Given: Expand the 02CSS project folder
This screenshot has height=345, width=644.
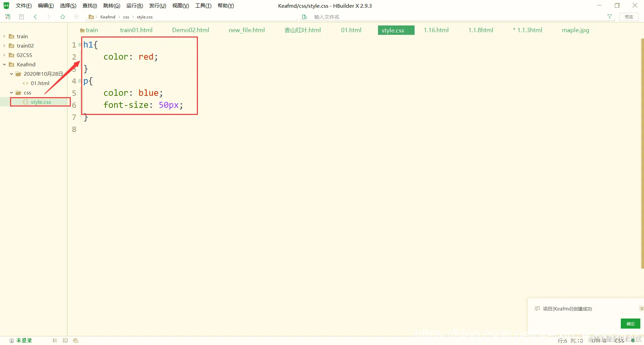Looking at the screenshot, I should click(x=4, y=55).
